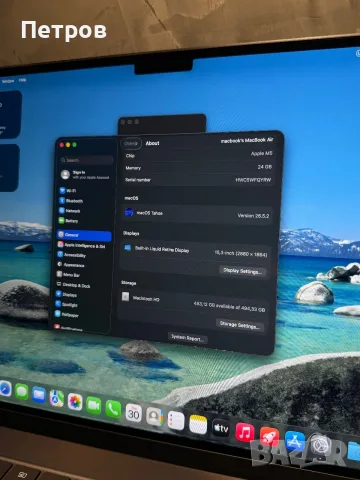
Task: Open Calendar from the Dock
Action: (x=133, y=413)
